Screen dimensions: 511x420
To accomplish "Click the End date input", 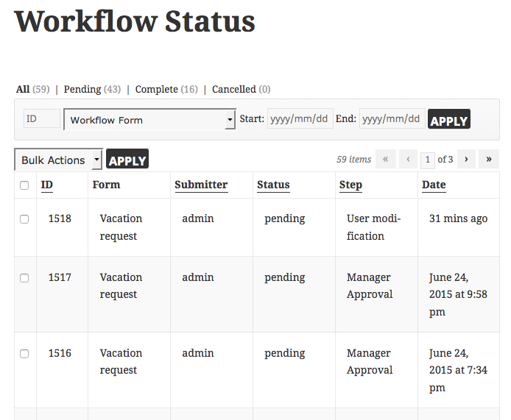I will tap(392, 119).
